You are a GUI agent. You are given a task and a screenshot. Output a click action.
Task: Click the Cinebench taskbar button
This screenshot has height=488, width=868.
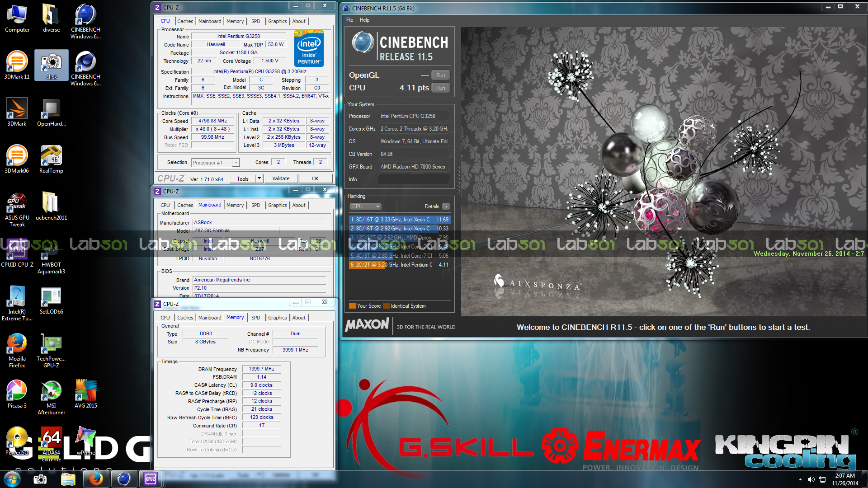pos(123,479)
